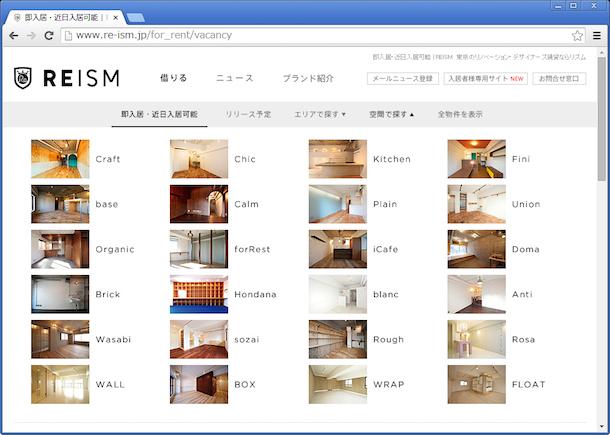Open the iCafe room thumbnail
Viewport: 610px width, 435px height.
[338, 249]
